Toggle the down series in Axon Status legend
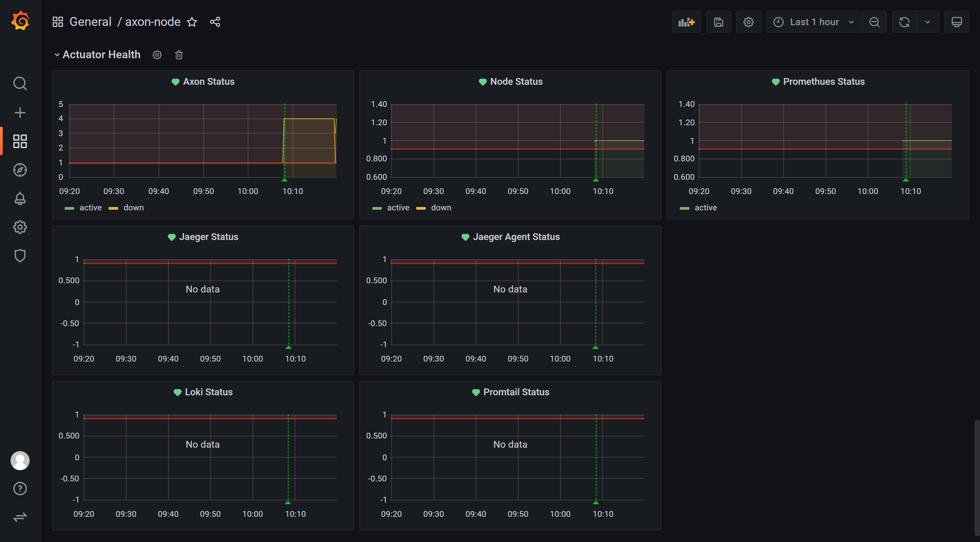 click(x=133, y=208)
